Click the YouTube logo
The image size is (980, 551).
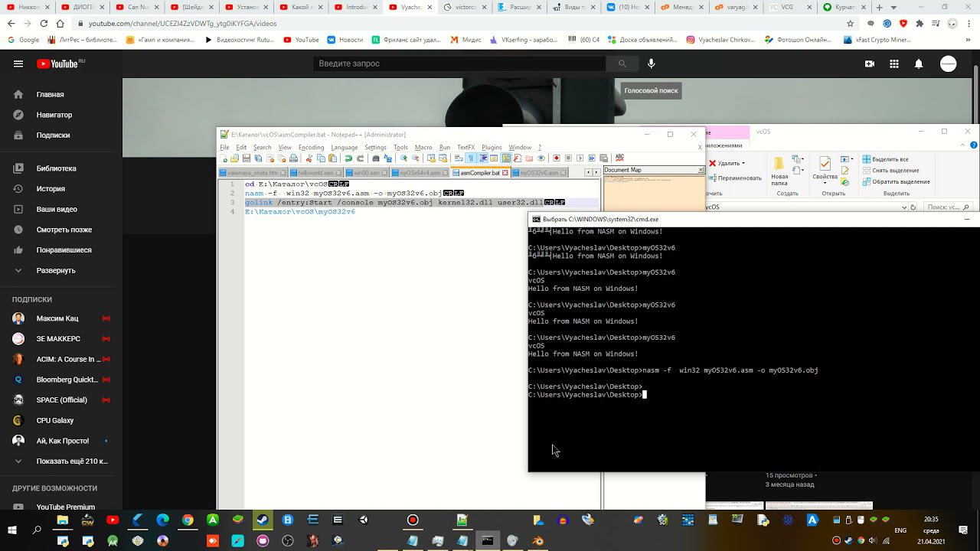tap(61, 64)
